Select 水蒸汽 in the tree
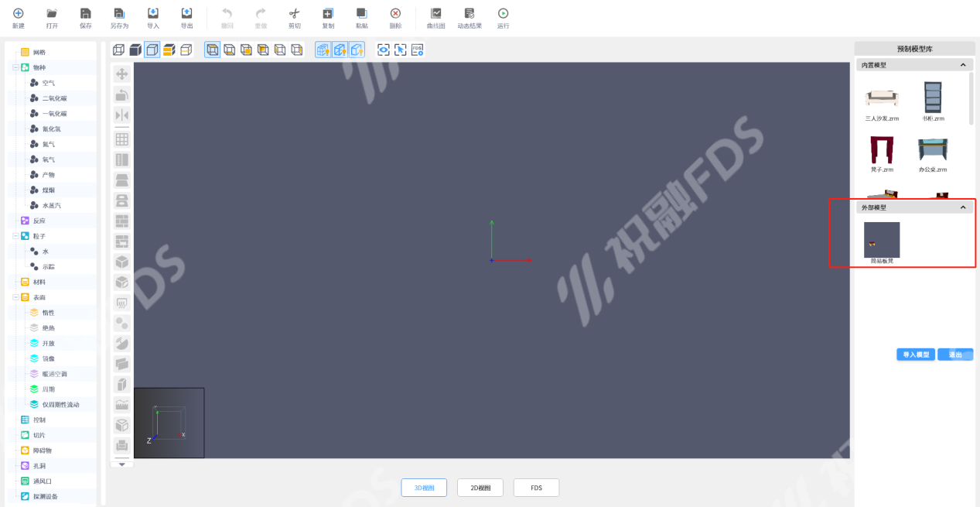 (x=52, y=205)
